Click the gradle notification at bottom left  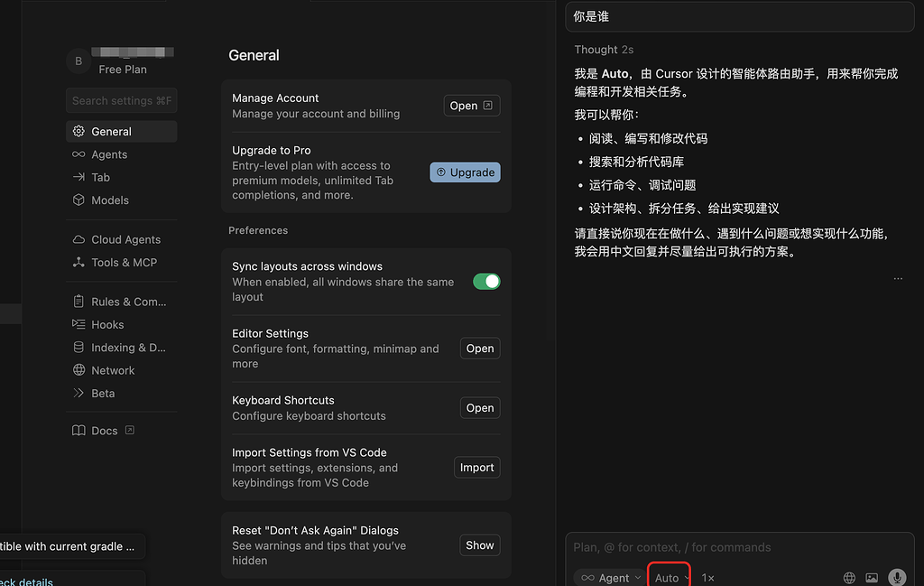72,546
